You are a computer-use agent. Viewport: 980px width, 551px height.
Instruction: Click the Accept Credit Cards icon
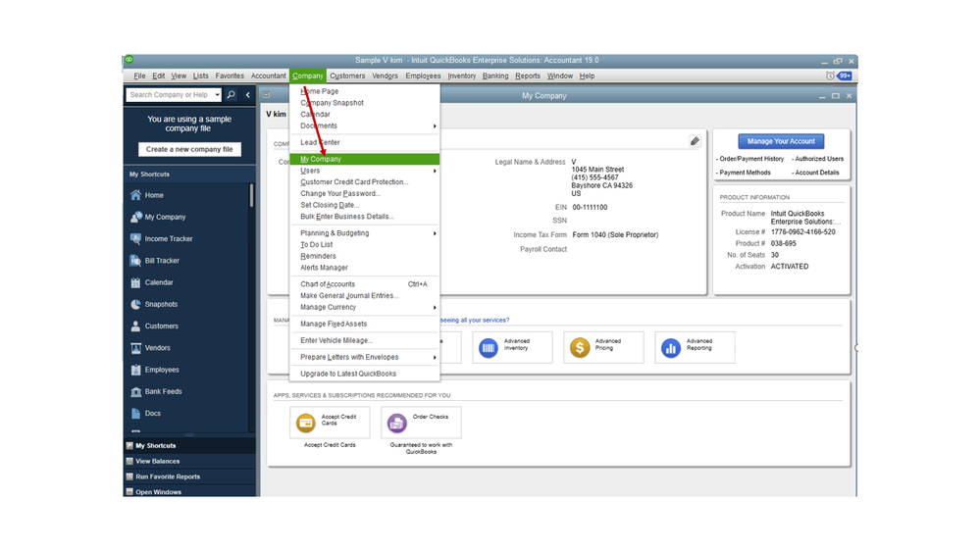pyautogui.click(x=306, y=423)
